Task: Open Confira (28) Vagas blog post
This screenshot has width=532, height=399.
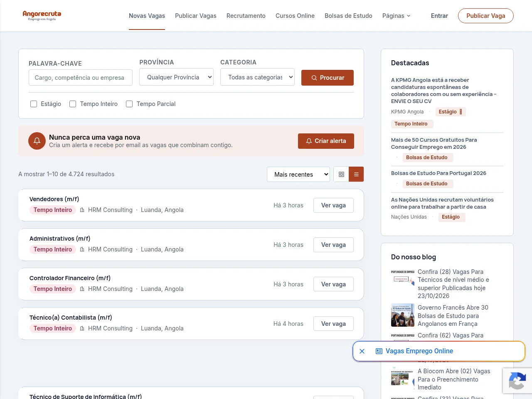Action: click(x=453, y=284)
